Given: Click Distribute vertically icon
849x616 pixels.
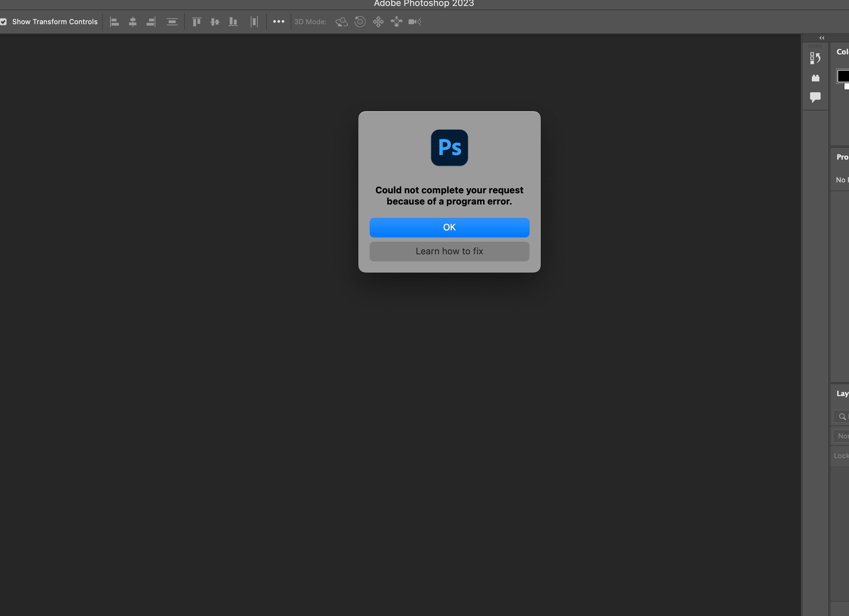Looking at the screenshot, I should pos(172,22).
